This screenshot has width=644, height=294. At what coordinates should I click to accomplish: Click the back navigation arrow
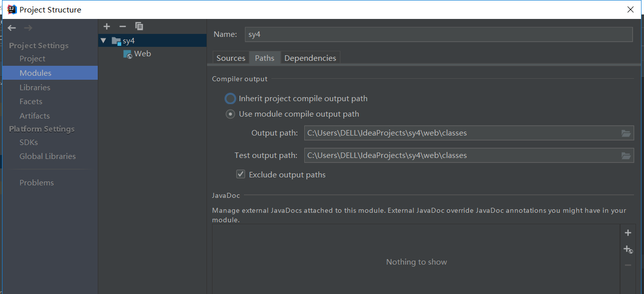click(x=12, y=28)
